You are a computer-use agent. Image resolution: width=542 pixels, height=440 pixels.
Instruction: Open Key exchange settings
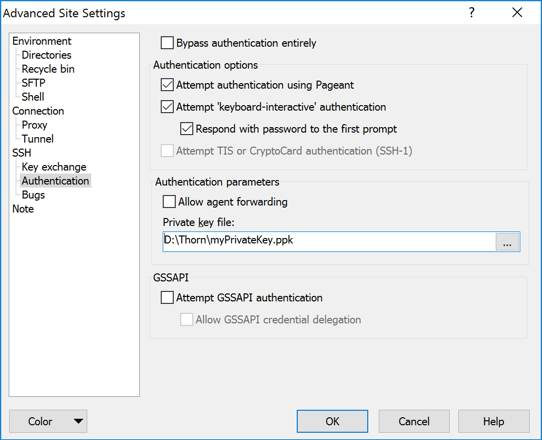pos(54,167)
